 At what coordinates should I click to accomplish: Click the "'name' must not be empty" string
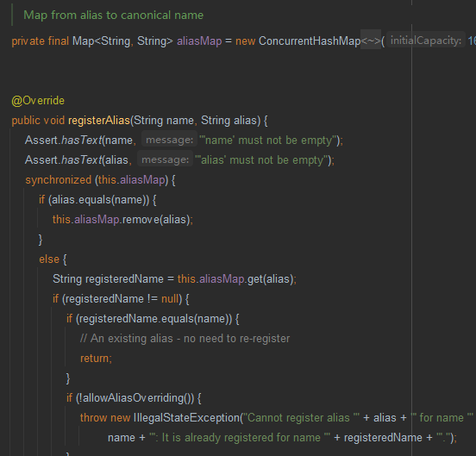[x=268, y=141]
